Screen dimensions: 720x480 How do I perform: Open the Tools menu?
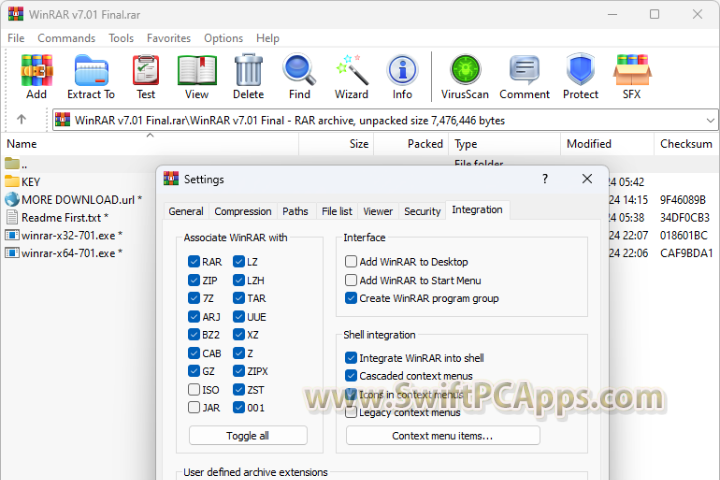coord(121,38)
